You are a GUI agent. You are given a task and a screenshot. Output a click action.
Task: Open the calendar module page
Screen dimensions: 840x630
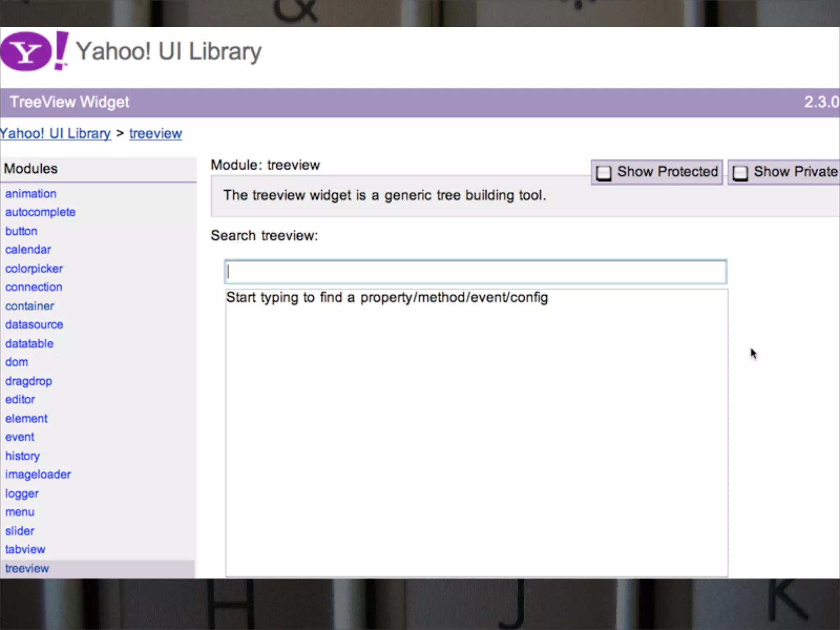coord(28,249)
